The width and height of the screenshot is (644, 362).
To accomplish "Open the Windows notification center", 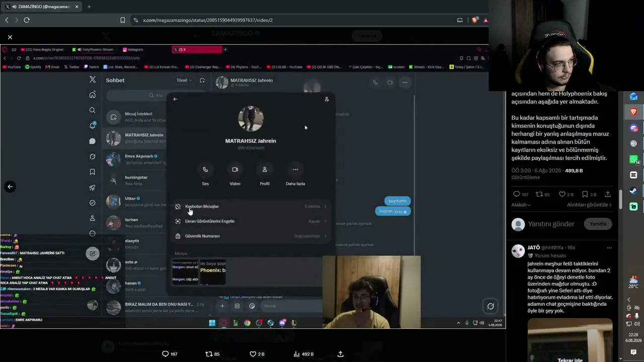I will 633,352.
